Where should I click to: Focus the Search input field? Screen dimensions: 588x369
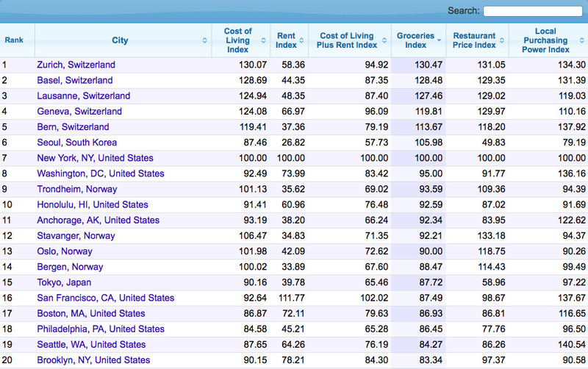[532, 11]
